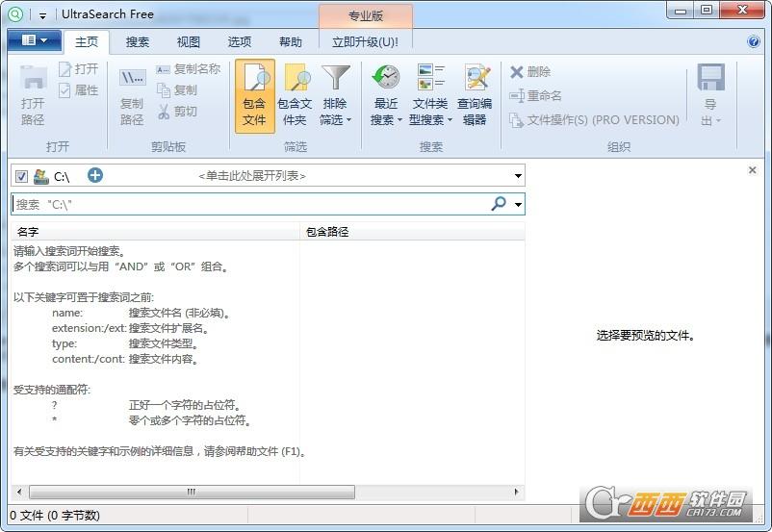Click the 包含路径 column header
The image size is (772, 532).
(412, 231)
